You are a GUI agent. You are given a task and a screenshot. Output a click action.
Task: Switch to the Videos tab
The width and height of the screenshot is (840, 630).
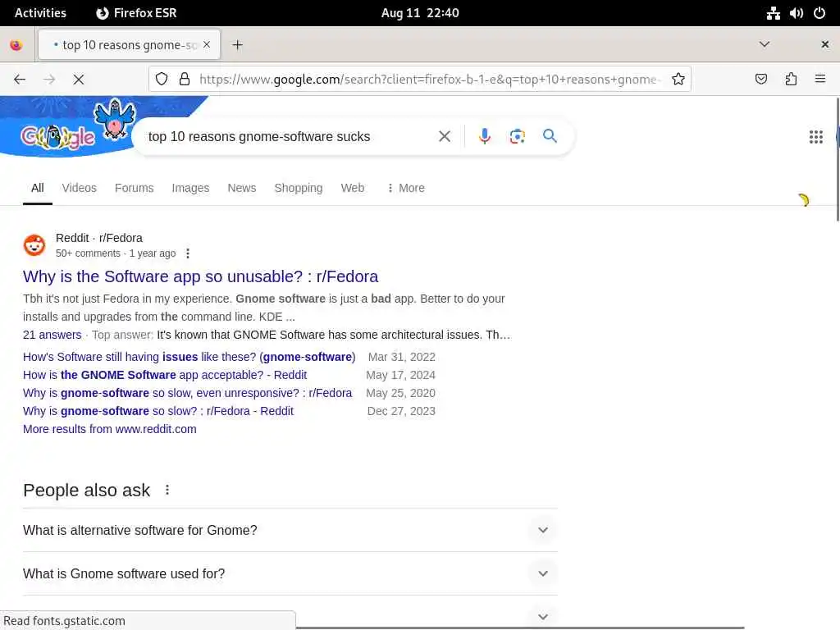pyautogui.click(x=80, y=188)
